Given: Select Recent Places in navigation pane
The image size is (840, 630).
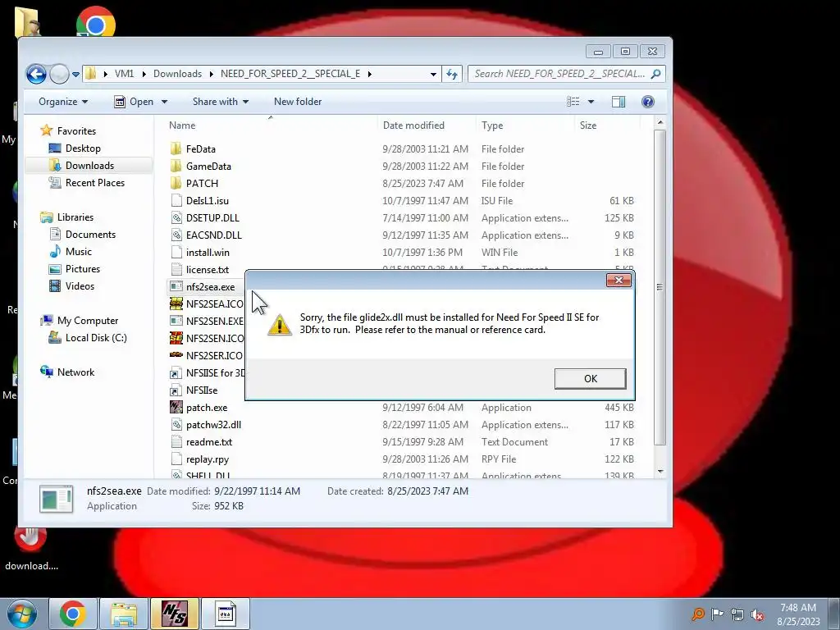Looking at the screenshot, I should [x=95, y=183].
